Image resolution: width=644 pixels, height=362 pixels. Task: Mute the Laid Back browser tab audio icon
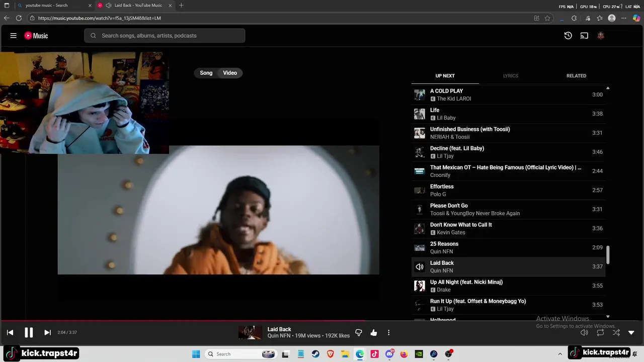pos(108,6)
